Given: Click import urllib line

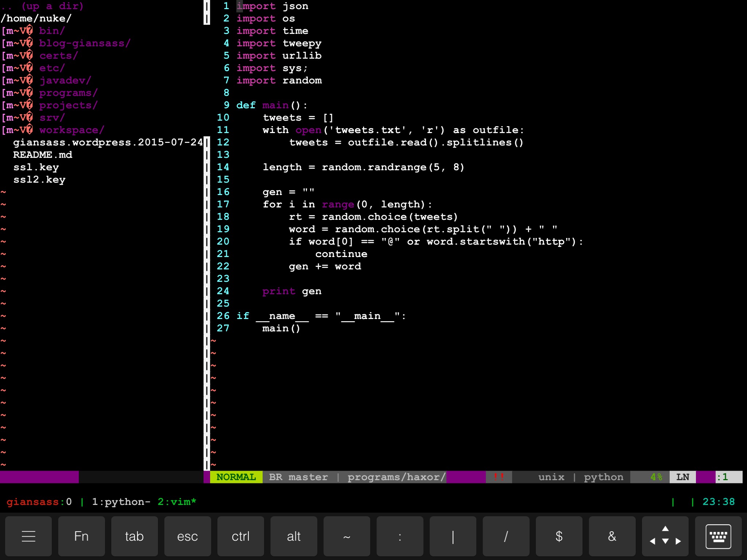Looking at the screenshot, I should [x=279, y=56].
